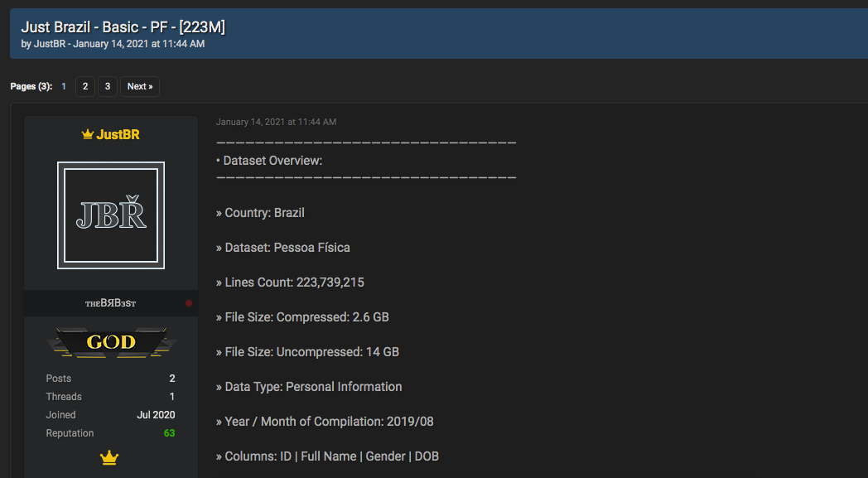Click the Lines Count: 223,739,215 text

(294, 282)
